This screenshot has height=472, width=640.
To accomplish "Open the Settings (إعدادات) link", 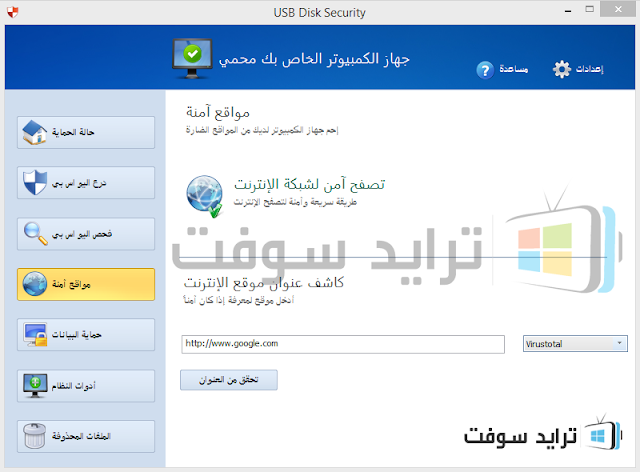I will pos(589,69).
